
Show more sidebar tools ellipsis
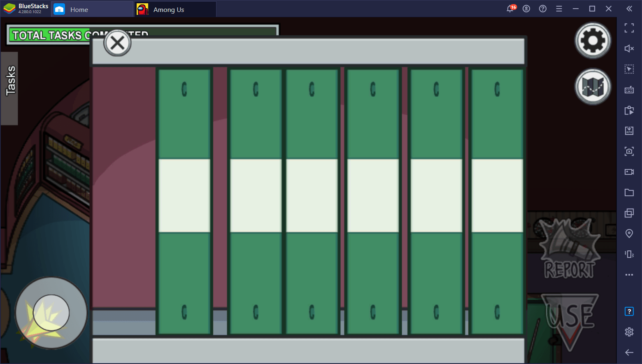tap(629, 275)
